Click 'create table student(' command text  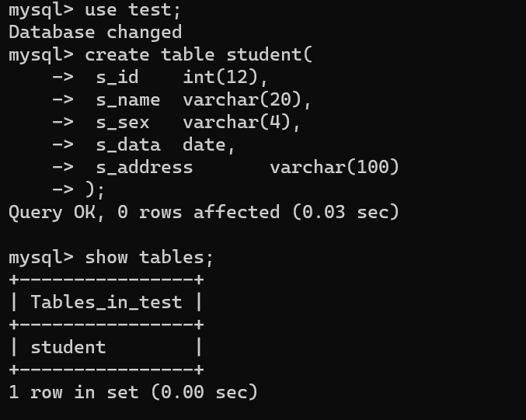point(199,55)
